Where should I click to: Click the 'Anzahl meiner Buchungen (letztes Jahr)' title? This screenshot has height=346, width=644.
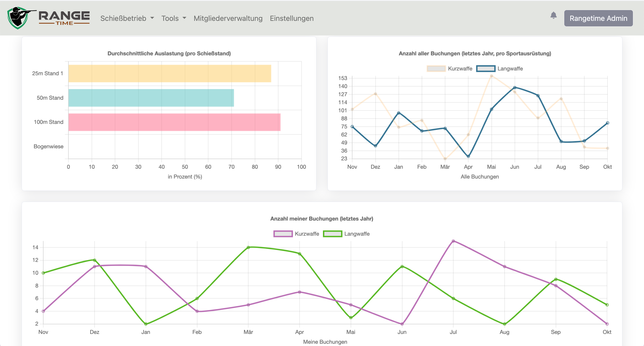(322, 219)
